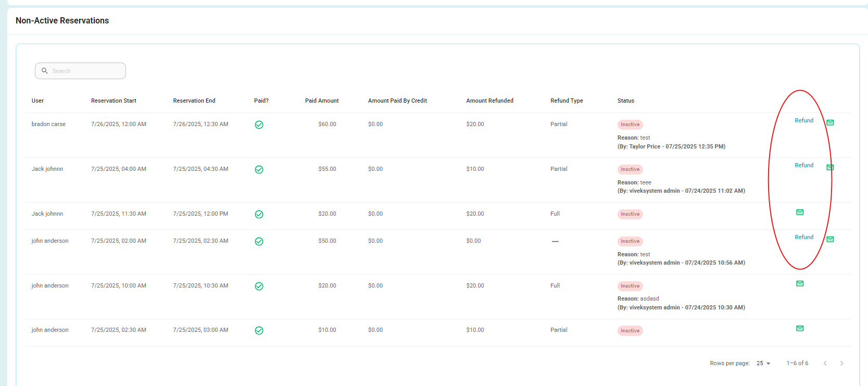Focus the Search input field
The height and width of the screenshot is (386, 868).
click(x=80, y=71)
